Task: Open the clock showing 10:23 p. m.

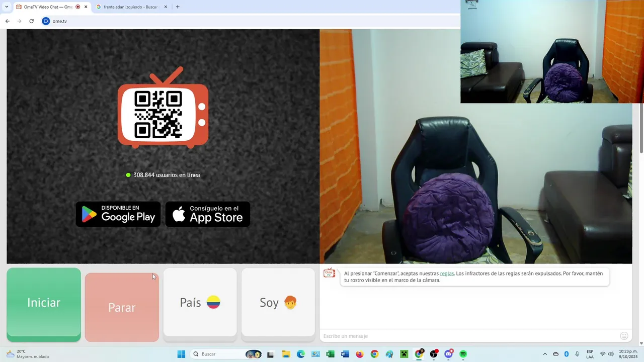Action: (x=628, y=354)
